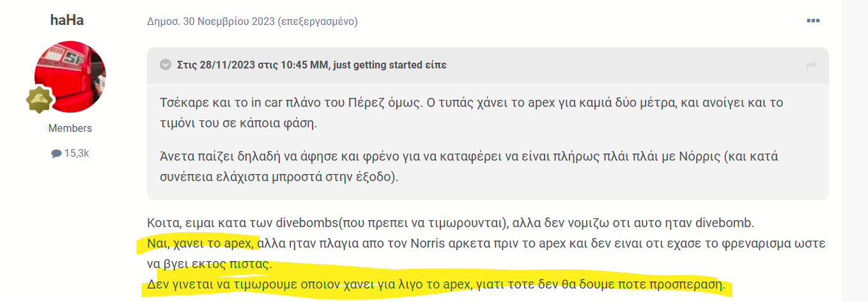Collapse the quote using the chevron icon
The width and height of the screenshot is (868, 302).
click(x=165, y=65)
